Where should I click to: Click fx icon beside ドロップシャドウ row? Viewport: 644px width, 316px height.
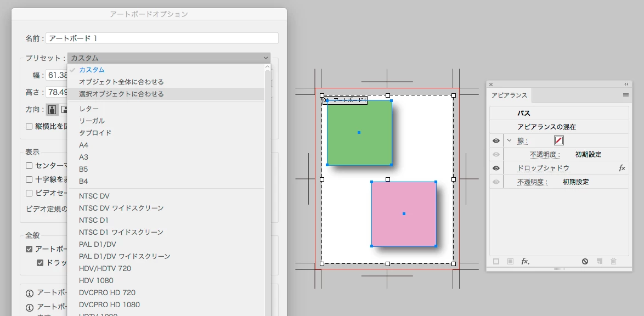pyautogui.click(x=622, y=168)
